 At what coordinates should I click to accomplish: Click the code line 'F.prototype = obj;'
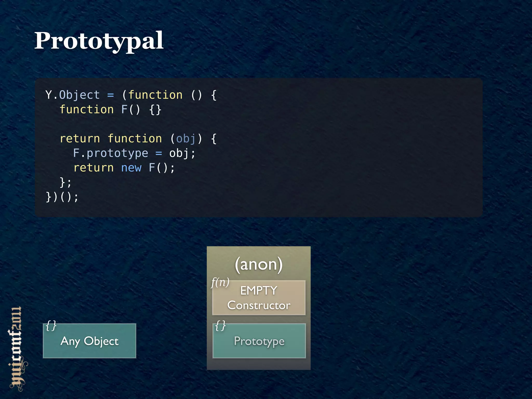(x=134, y=153)
